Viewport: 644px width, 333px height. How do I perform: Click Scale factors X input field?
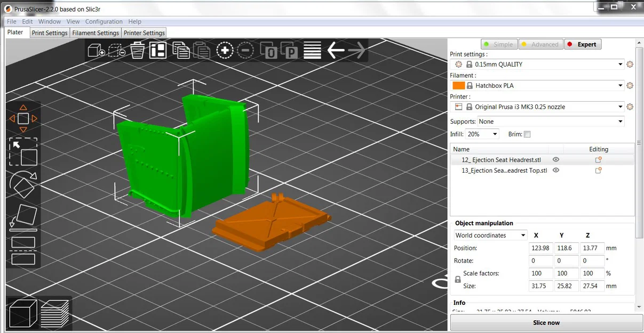pos(540,273)
